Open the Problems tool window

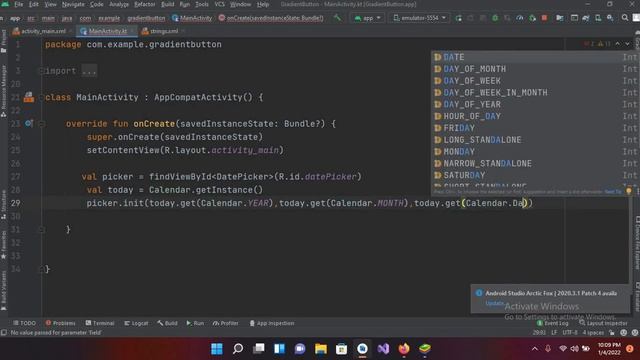60,323
